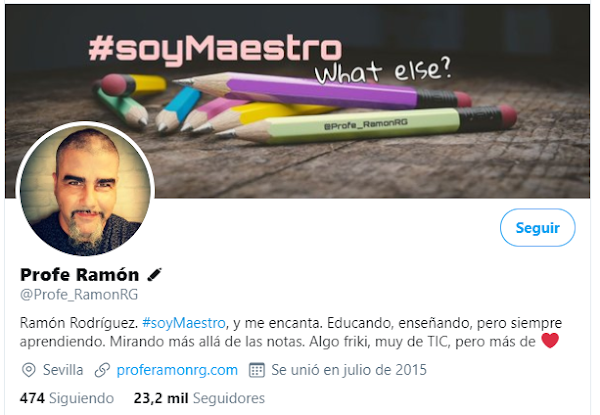Open the round profile avatar photo
Viewport: 600px width, 415px height.
(x=85, y=189)
